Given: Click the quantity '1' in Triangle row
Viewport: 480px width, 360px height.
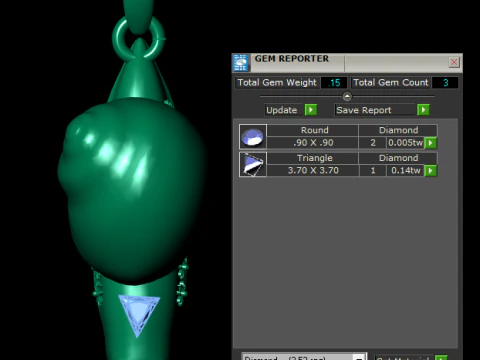Looking at the screenshot, I should coord(373,171).
